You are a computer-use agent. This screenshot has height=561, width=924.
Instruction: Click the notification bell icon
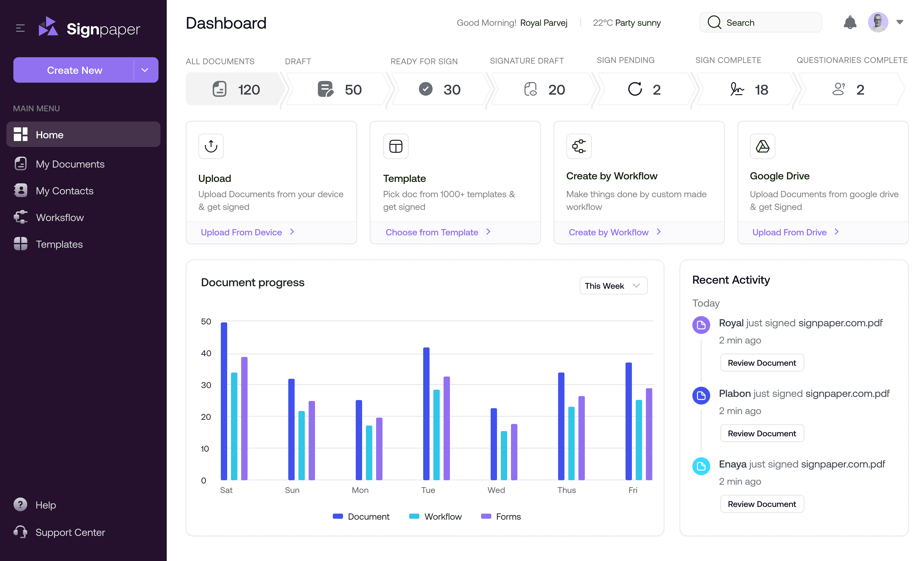point(850,23)
